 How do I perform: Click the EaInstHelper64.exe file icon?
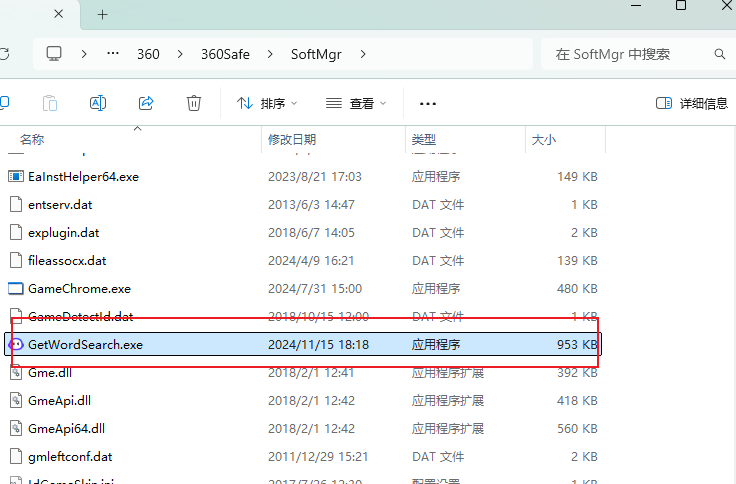(16, 177)
